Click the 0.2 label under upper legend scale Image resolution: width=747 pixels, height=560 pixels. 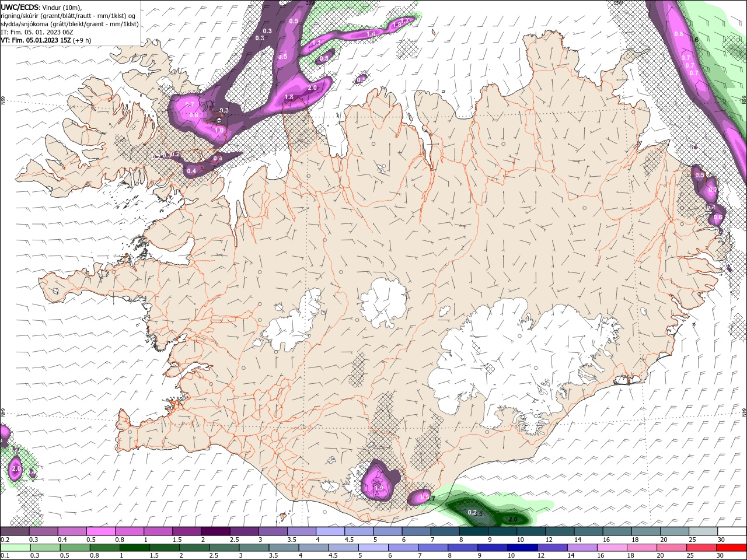5,540
